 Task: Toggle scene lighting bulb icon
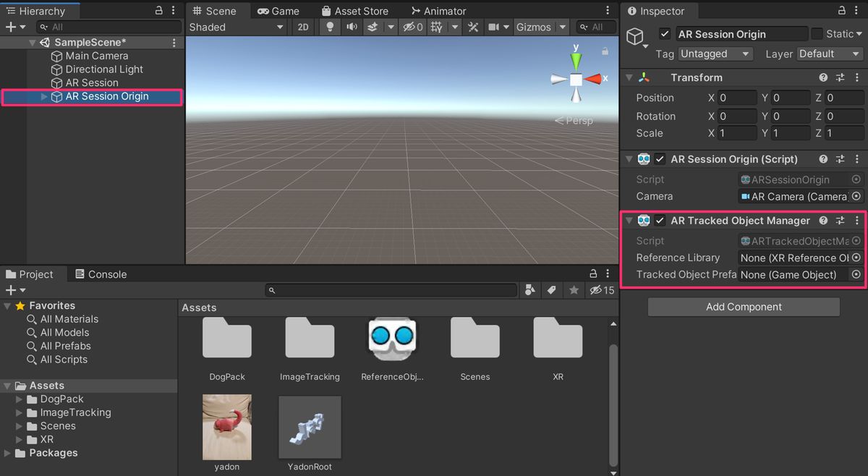point(330,27)
